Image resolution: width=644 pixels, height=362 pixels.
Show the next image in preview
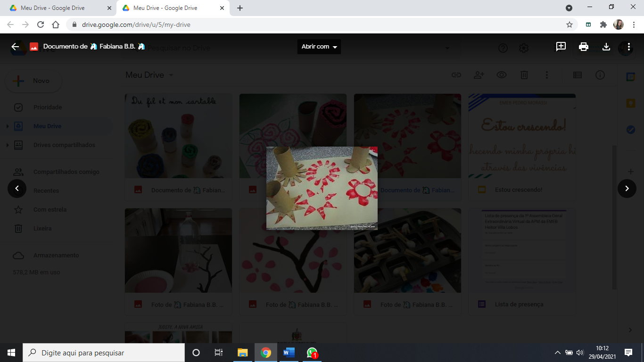point(627,189)
